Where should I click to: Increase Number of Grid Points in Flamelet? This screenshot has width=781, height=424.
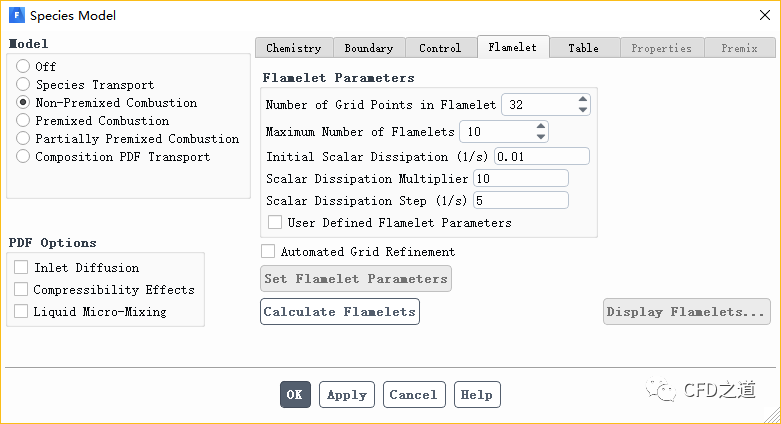pyautogui.click(x=583, y=99)
